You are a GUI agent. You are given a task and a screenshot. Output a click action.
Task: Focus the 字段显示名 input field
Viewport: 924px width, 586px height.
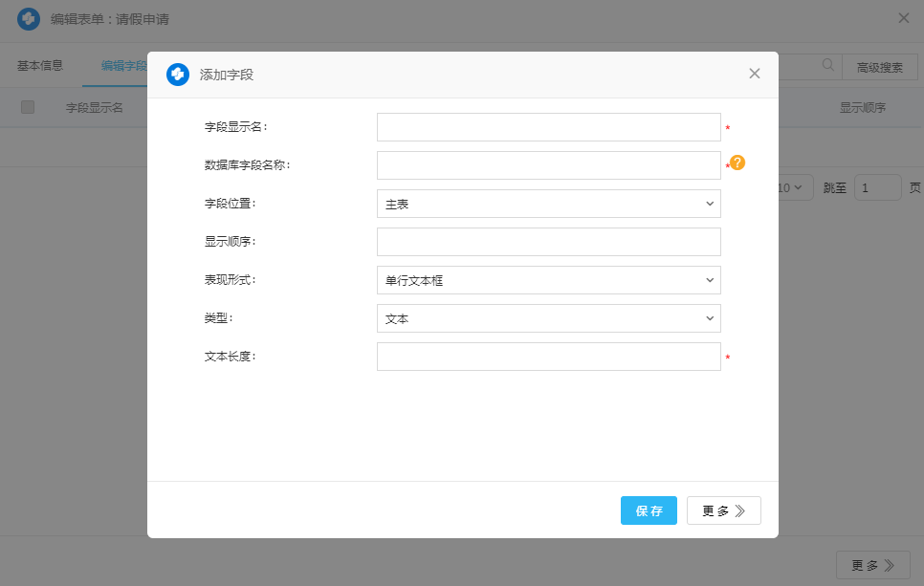(548, 127)
